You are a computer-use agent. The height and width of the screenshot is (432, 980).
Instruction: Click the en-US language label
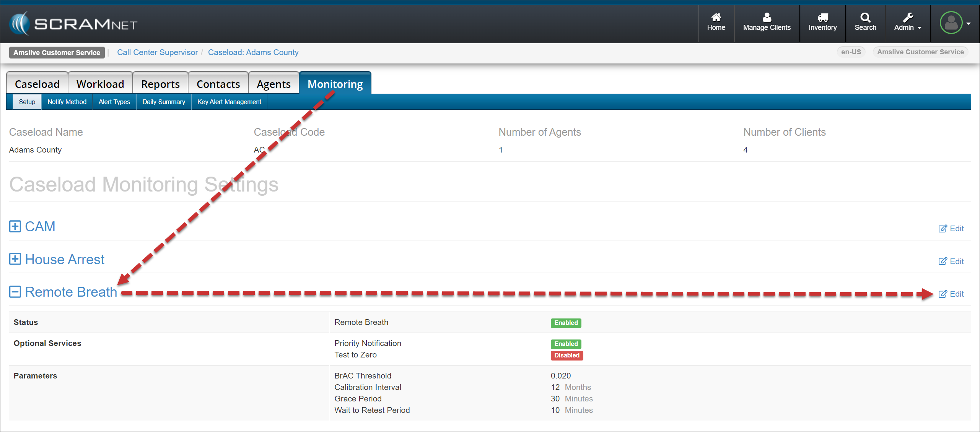(x=851, y=52)
